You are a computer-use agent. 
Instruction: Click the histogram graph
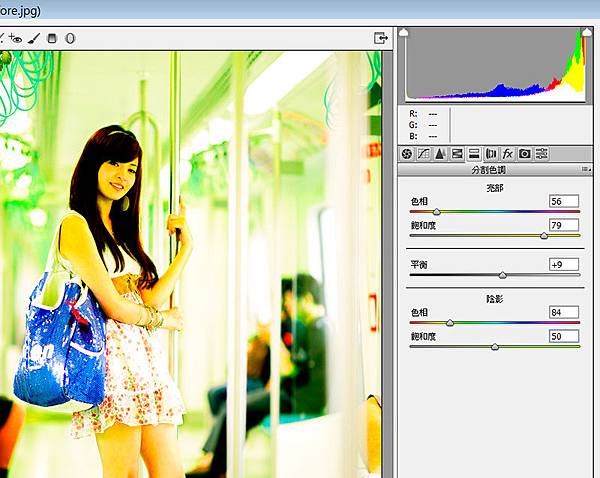pos(495,65)
